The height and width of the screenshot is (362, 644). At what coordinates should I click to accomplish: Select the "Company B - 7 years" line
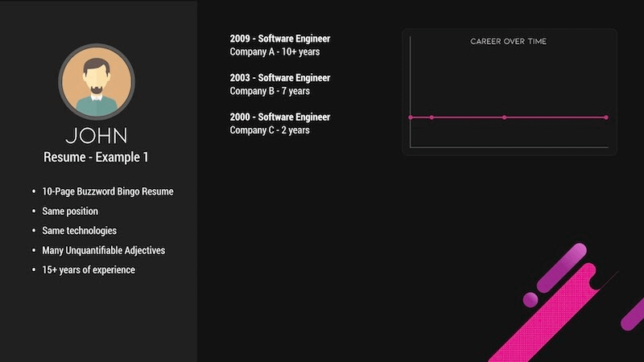click(269, 91)
